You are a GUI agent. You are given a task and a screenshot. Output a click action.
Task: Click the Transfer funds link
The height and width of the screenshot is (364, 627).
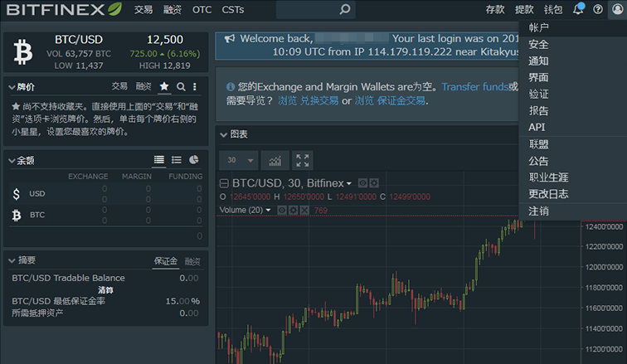click(x=474, y=87)
